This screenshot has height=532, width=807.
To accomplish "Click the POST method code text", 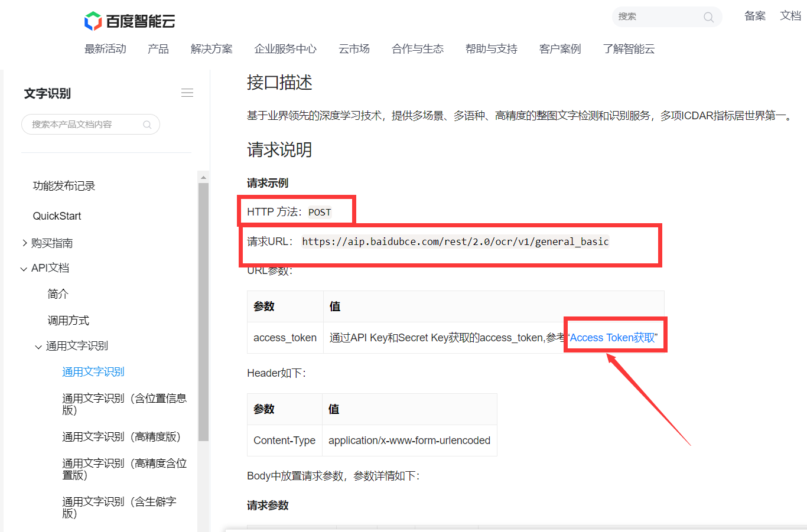I will click(320, 213).
